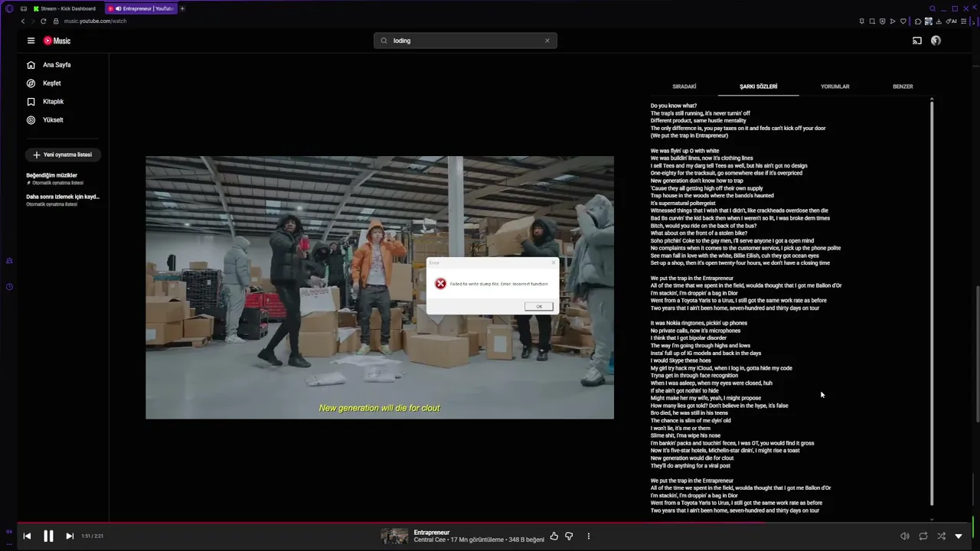Click the music video frame
The image size is (980, 551).
380,288
